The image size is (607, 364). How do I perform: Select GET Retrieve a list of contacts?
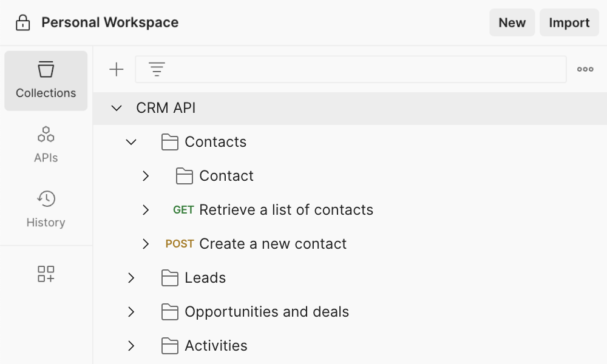click(286, 210)
